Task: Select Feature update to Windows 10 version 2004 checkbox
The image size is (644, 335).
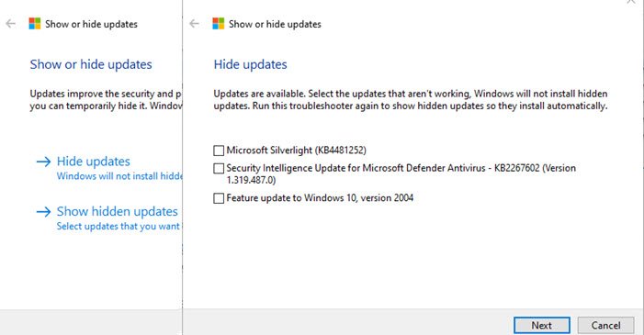Action: 219,198
